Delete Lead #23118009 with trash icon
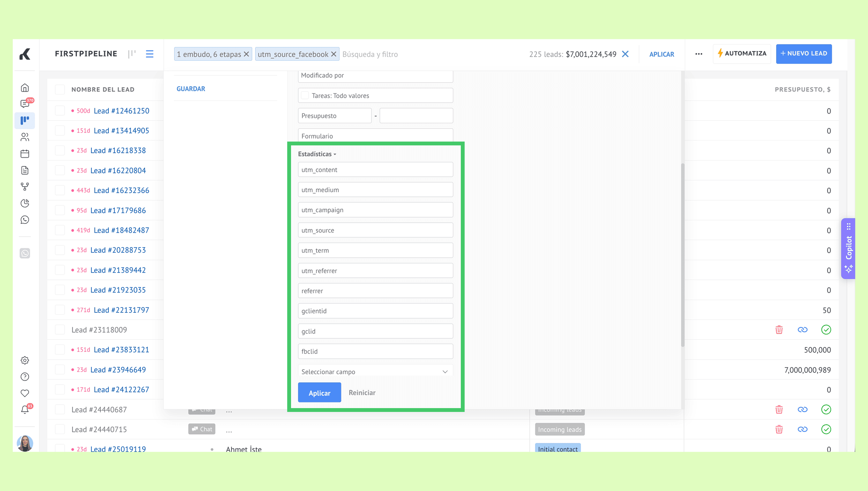This screenshot has height=491, width=868. click(779, 330)
